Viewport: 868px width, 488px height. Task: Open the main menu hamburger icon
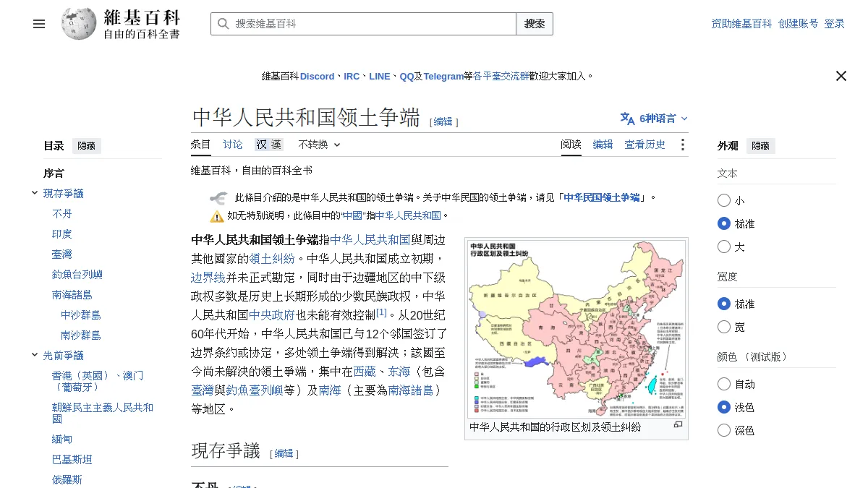[39, 24]
